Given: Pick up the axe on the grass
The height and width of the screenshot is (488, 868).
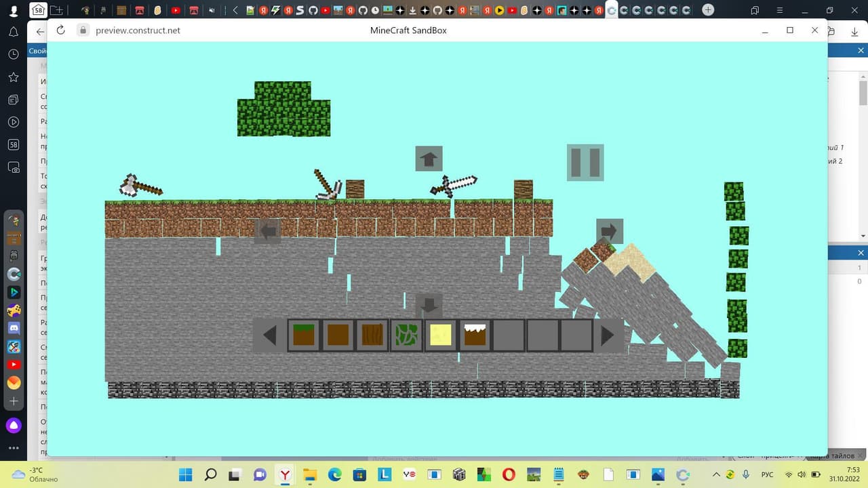Looking at the screenshot, I should [140, 185].
